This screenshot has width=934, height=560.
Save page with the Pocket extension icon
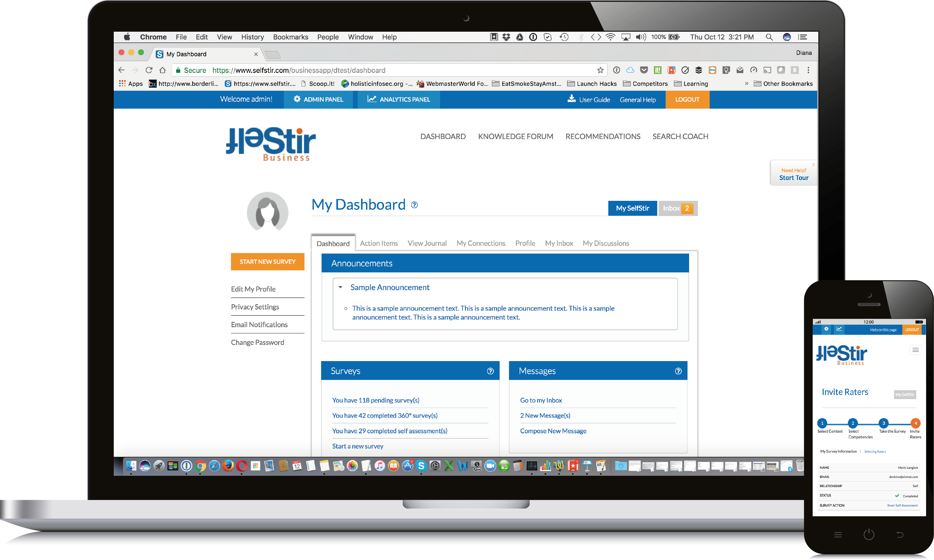pos(644,70)
